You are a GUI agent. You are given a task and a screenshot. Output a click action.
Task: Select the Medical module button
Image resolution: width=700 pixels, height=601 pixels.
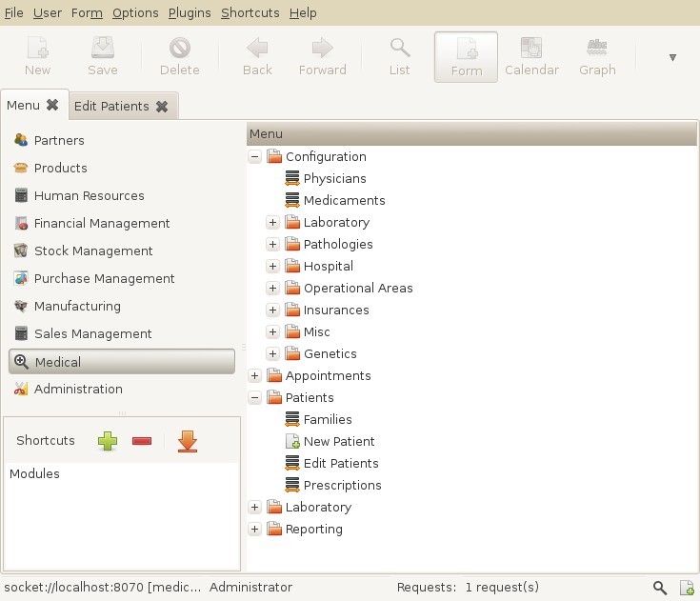click(121, 362)
